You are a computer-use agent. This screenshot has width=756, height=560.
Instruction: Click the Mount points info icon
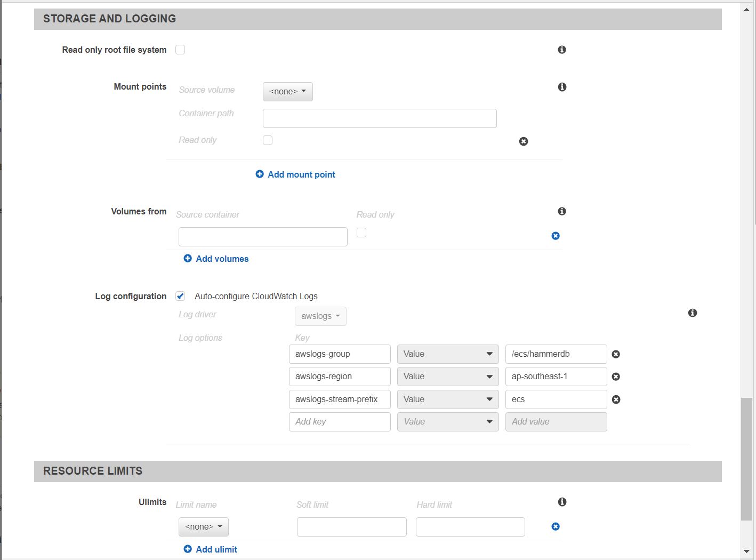point(561,87)
